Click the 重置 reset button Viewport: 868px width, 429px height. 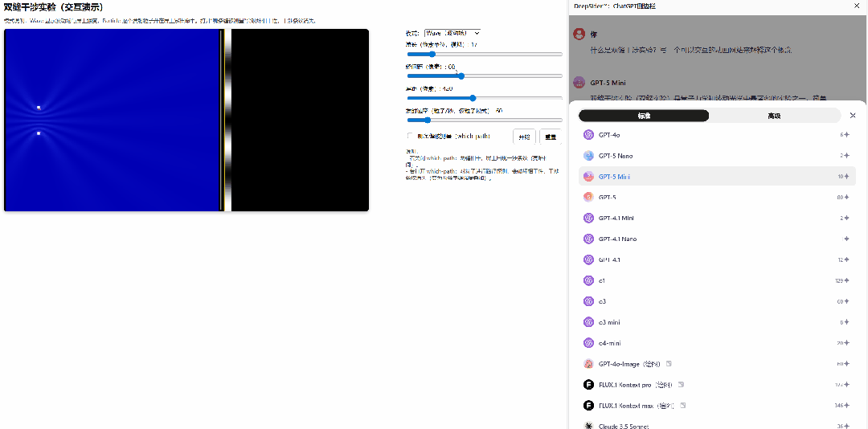[x=551, y=137]
